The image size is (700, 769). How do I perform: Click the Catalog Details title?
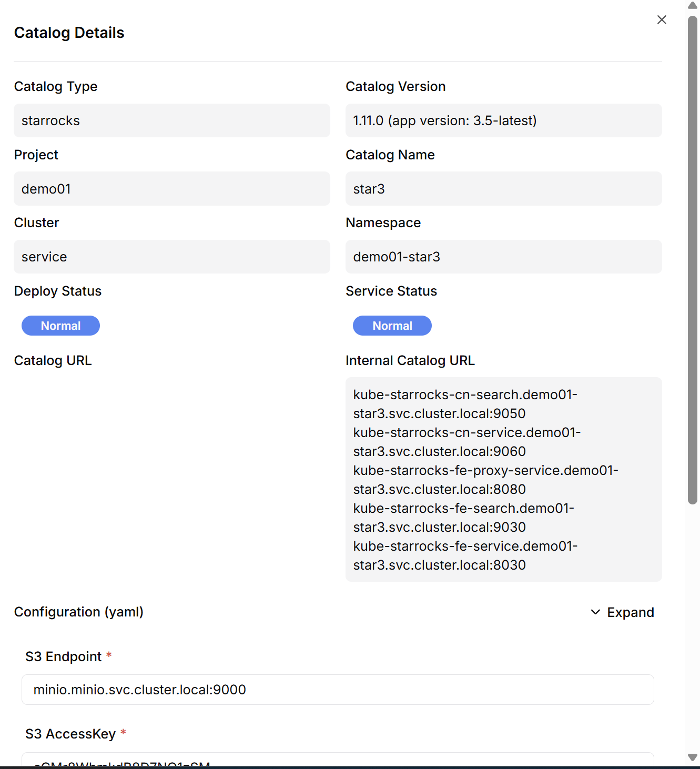[x=69, y=33]
